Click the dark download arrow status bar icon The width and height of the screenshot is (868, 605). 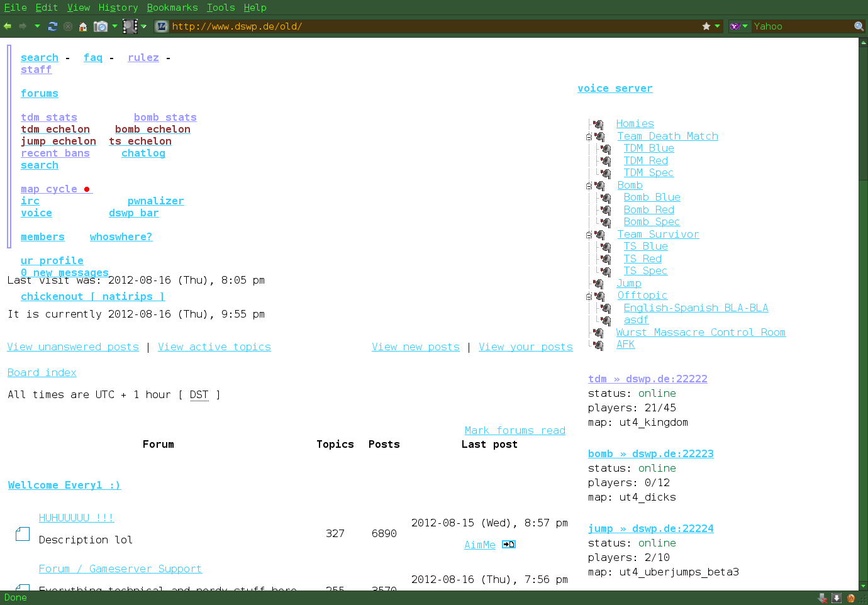tap(836, 598)
